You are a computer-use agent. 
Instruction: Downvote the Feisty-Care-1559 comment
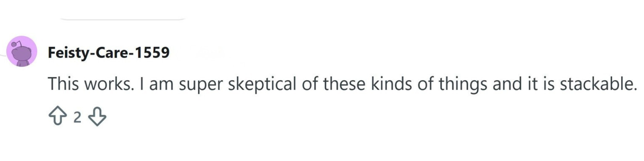pos(97,117)
